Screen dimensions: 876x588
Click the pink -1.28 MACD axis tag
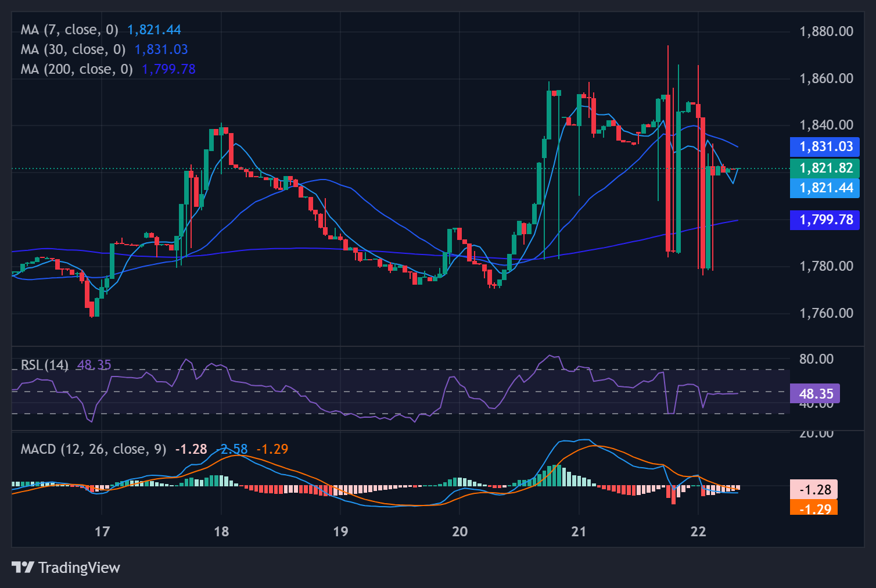[x=814, y=489]
